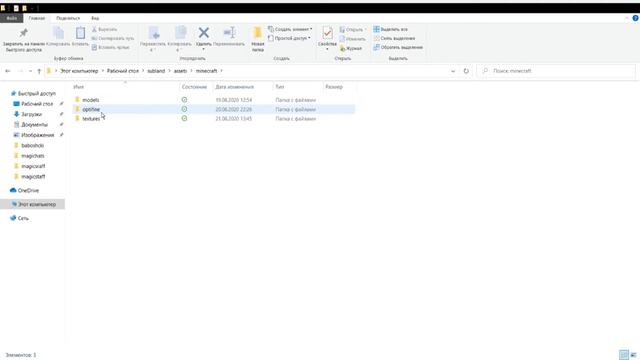640x360 pixels.
Task: Click the 'subland' breadcrumb
Action: (156, 71)
